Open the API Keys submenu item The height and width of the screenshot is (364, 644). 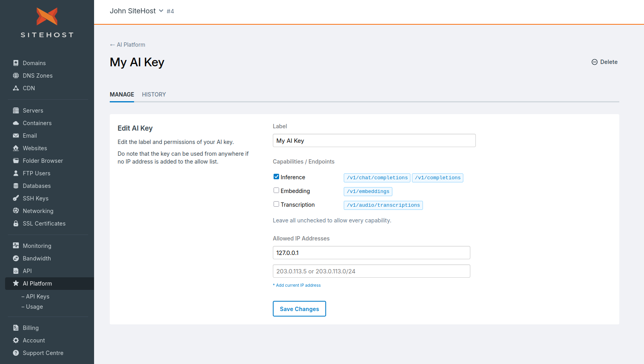[35, 297]
